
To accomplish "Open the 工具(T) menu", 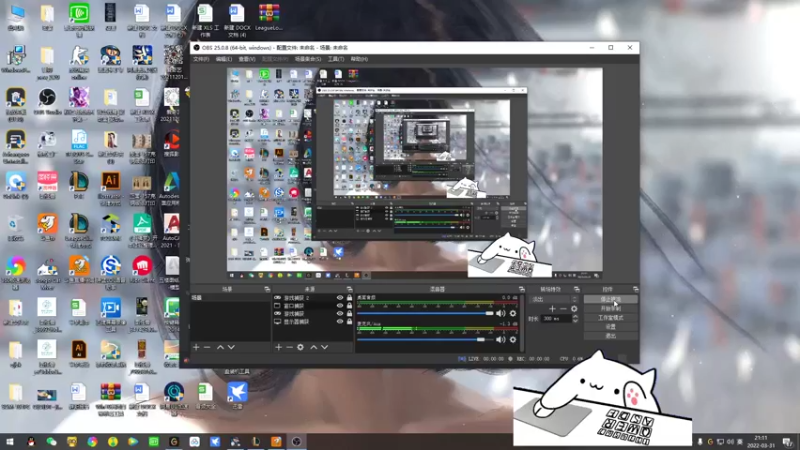I will coord(336,59).
